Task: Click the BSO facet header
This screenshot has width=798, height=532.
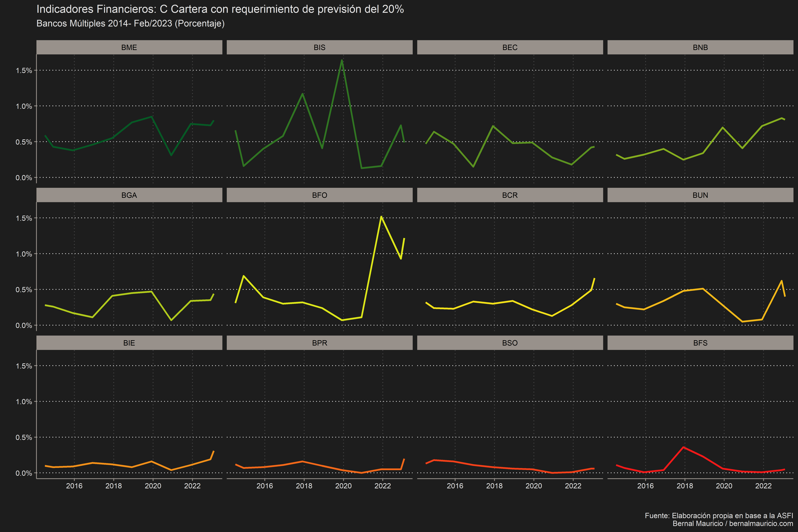Action: click(x=510, y=343)
